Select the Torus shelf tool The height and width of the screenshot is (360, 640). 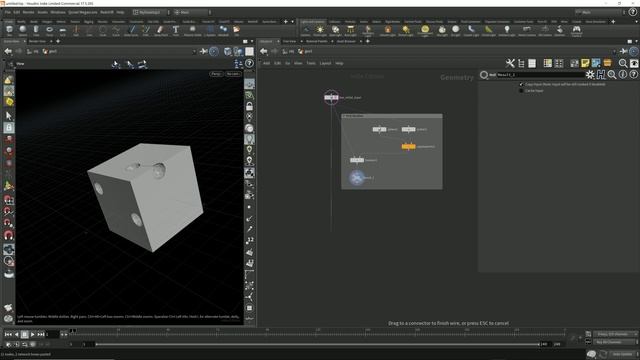(x=49, y=30)
